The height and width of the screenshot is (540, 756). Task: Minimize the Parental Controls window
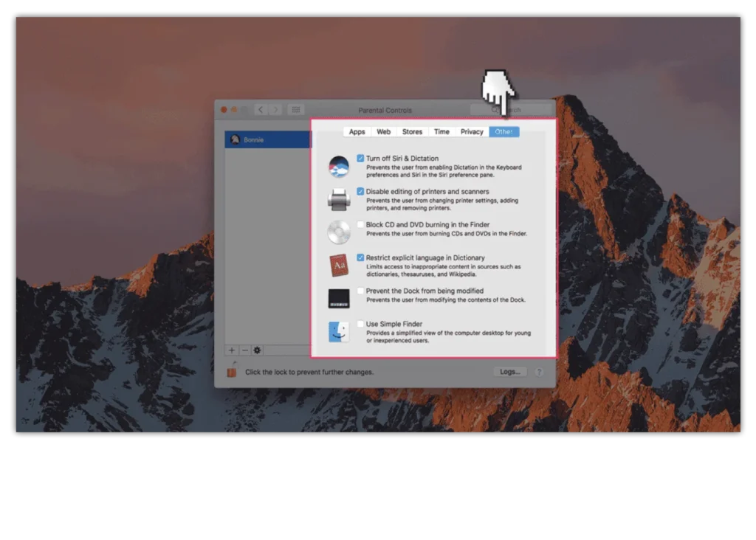click(x=234, y=110)
